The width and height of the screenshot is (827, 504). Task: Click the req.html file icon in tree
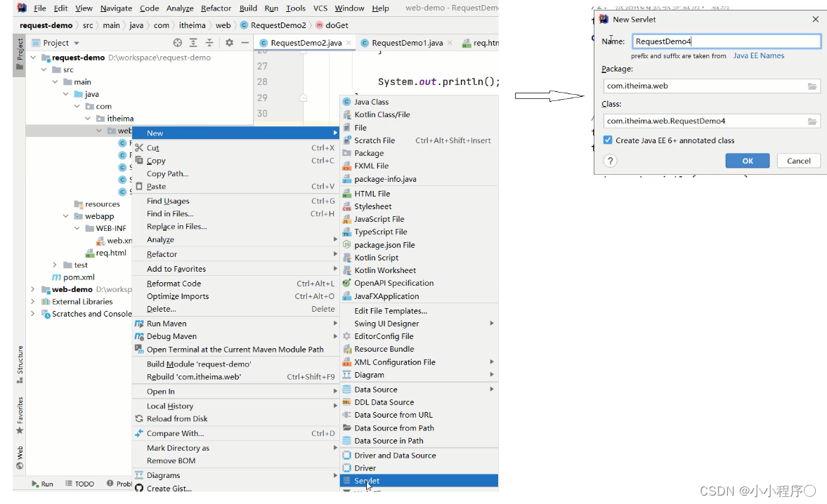point(90,253)
